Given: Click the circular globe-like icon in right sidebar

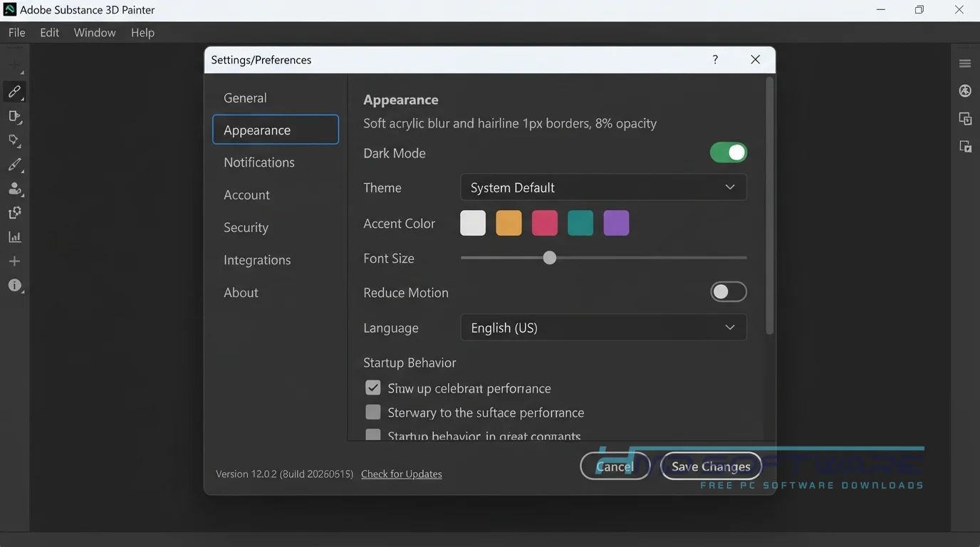Looking at the screenshot, I should click(x=965, y=90).
